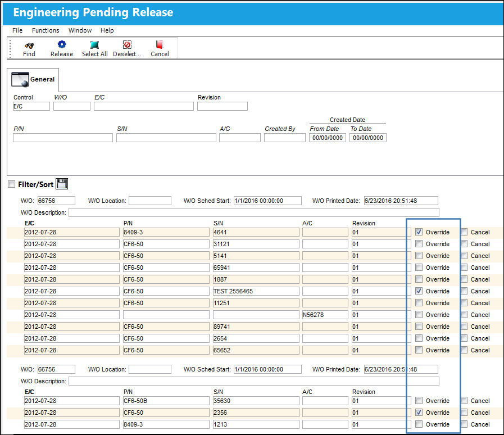The width and height of the screenshot is (504, 435).
Task: Tick Cancel checkbox for S/N 65941 row
Action: (464, 268)
